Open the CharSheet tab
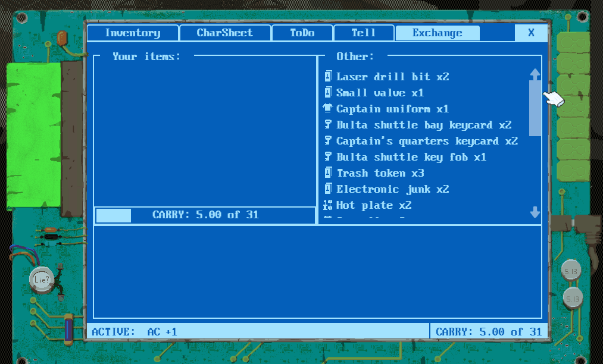 click(225, 33)
